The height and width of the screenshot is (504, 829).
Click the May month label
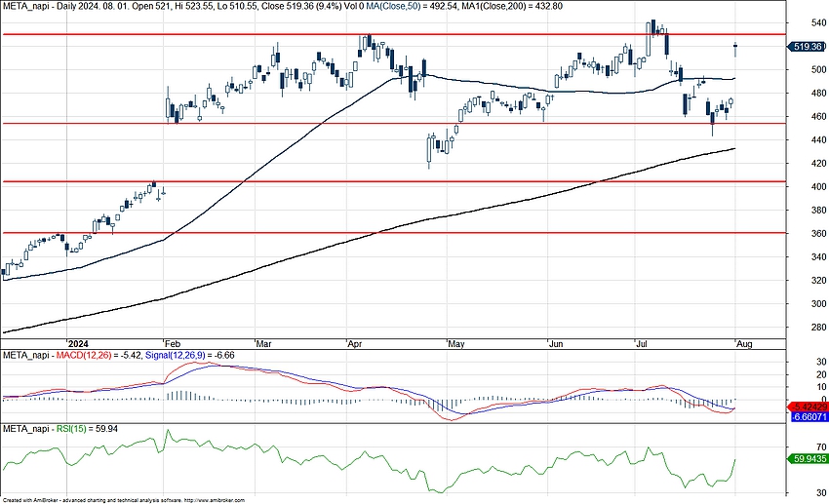456,344
